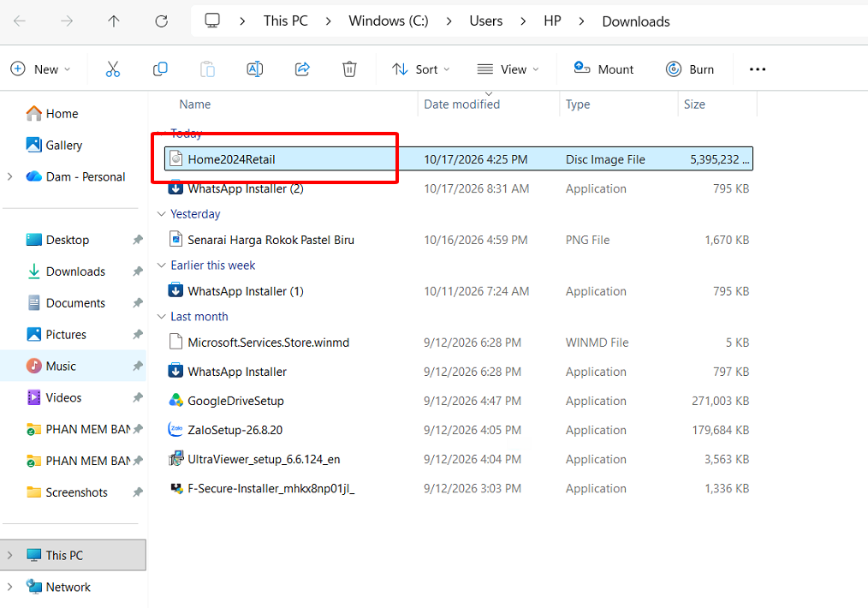Click the Downloads breadcrumb

[636, 21]
